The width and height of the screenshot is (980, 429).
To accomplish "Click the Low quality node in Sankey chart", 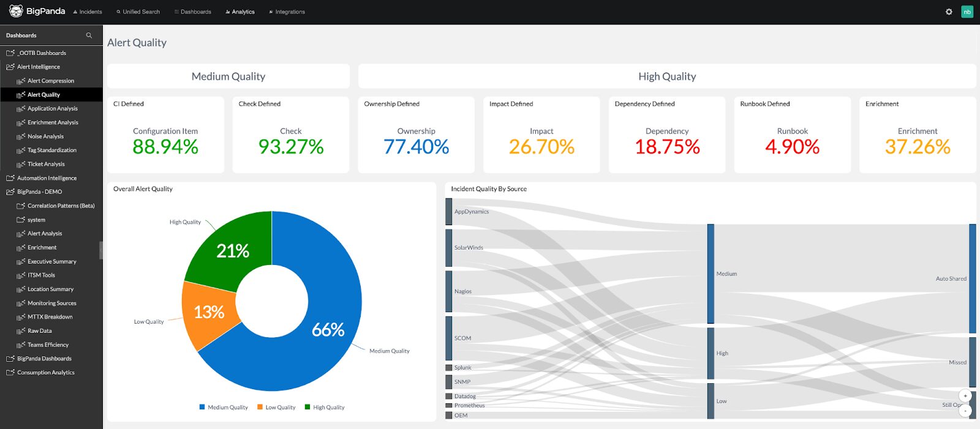I will (710, 401).
